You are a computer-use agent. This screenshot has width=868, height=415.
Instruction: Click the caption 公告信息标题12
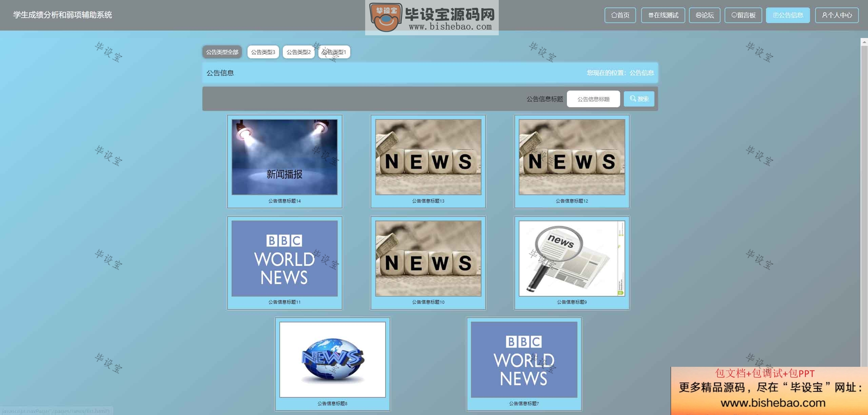coord(572,201)
